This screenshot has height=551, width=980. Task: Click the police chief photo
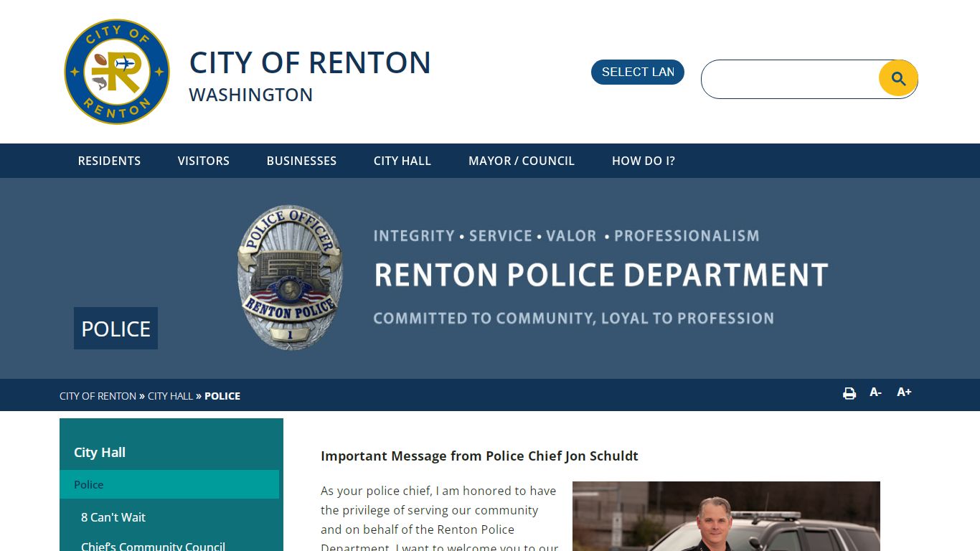pos(726,516)
